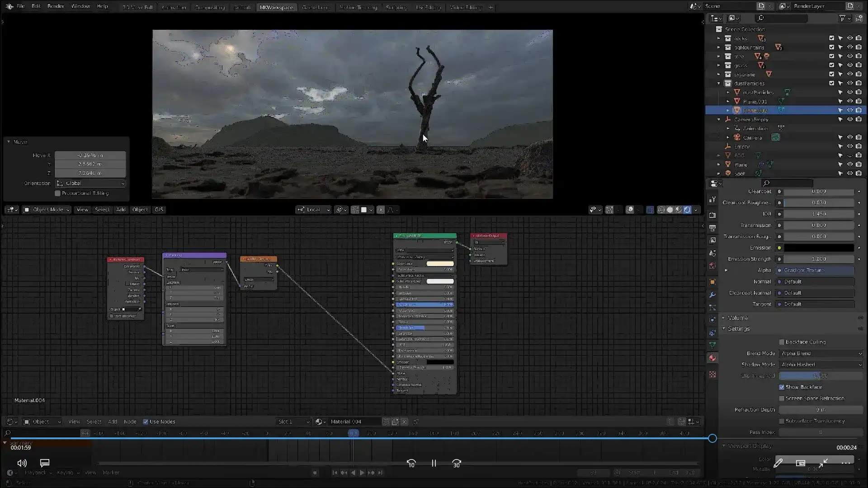Viewport: 868px width, 488px height.
Task: Enable the Backface Culling checkbox
Action: [782, 342]
